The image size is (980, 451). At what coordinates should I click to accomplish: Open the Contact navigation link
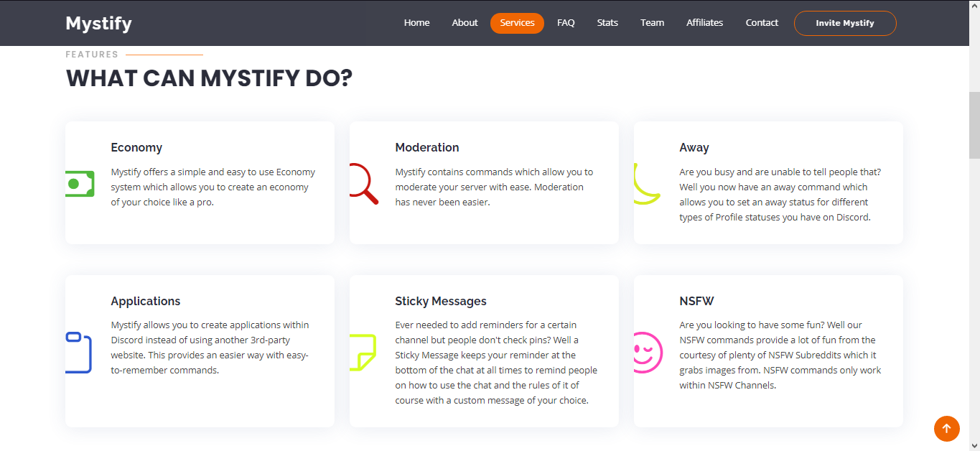coord(762,23)
